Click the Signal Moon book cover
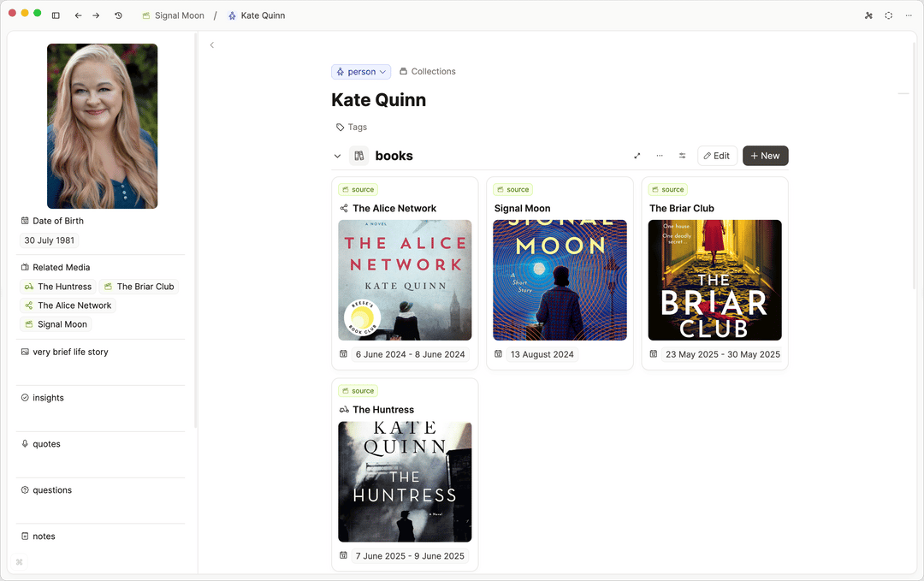The height and width of the screenshot is (581, 924). (560, 280)
